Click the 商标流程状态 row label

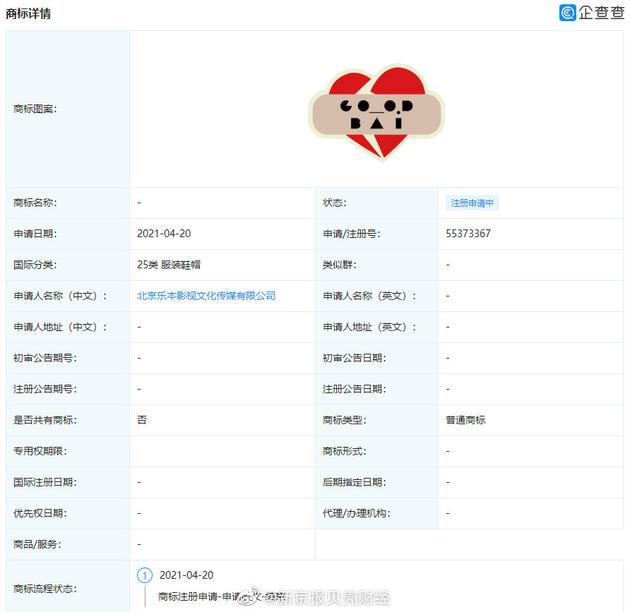pos(45,588)
